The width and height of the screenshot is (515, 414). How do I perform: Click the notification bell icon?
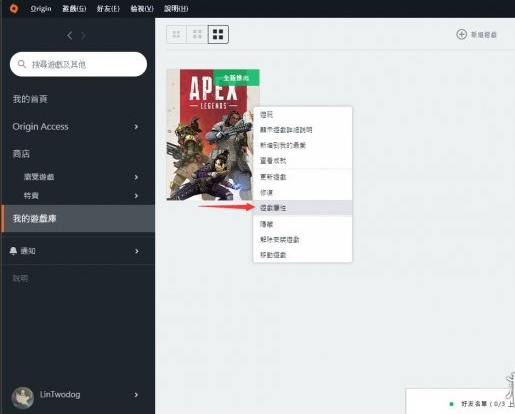tap(13, 251)
